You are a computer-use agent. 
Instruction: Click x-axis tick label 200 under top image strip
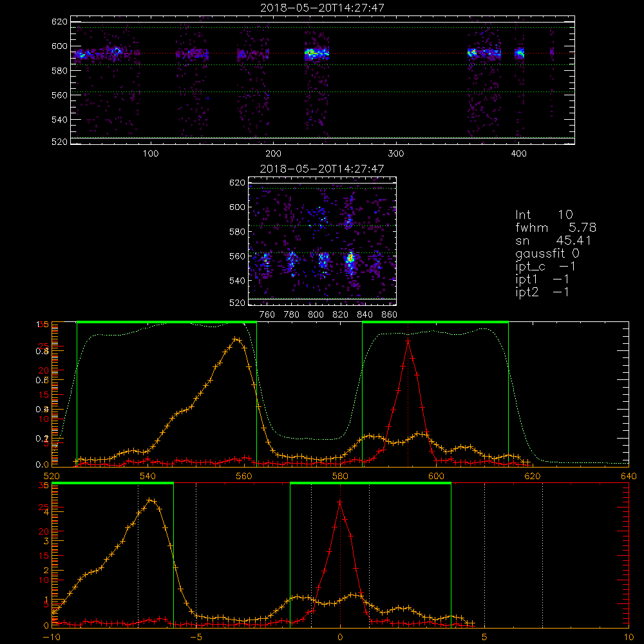click(273, 154)
